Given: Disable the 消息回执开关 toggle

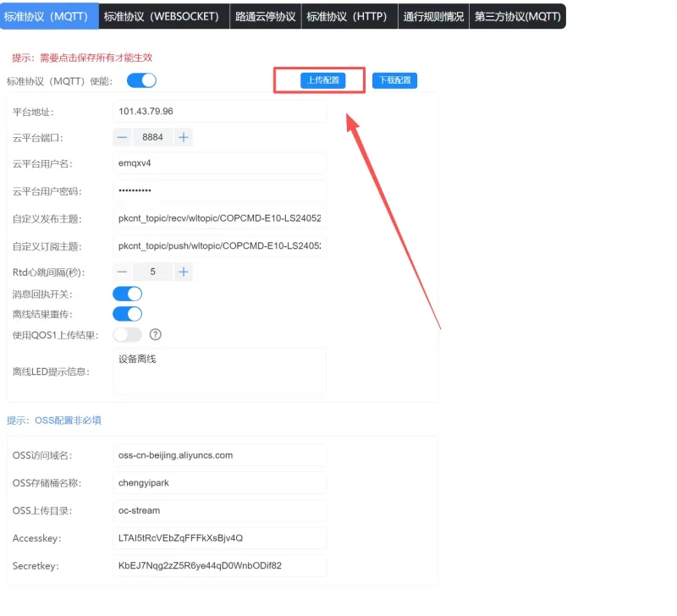Looking at the screenshot, I should [x=127, y=294].
